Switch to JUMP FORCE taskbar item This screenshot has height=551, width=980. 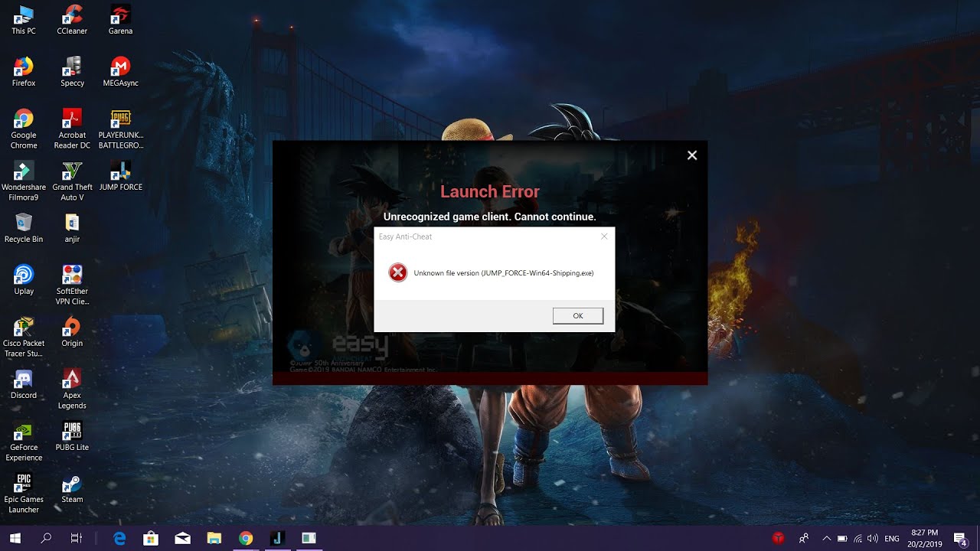[x=276, y=538]
